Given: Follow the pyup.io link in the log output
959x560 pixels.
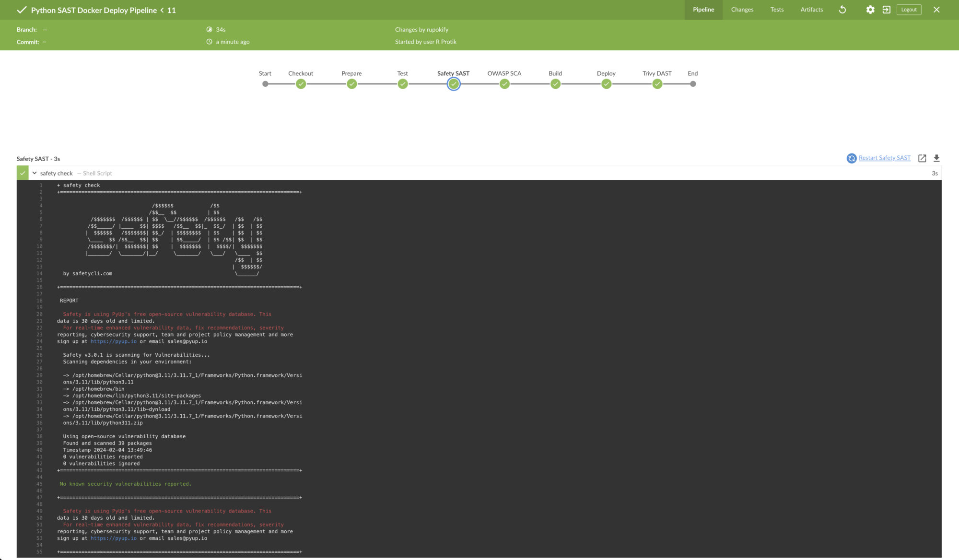Looking at the screenshot, I should pos(113,341).
